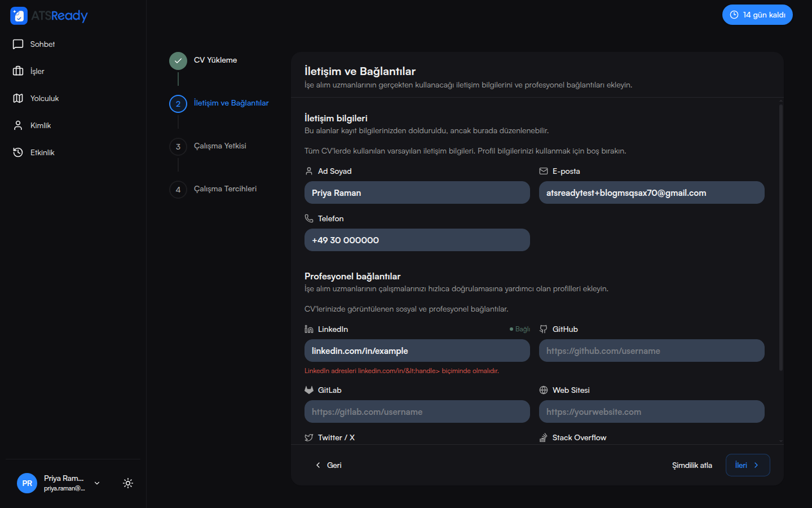Toggle the light/dark theme sun icon

pyautogui.click(x=128, y=483)
